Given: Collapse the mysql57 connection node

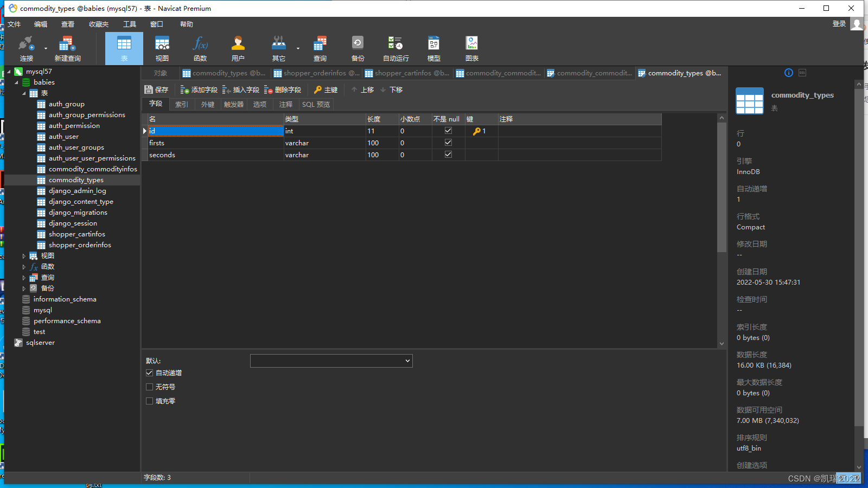Looking at the screenshot, I should (9, 72).
